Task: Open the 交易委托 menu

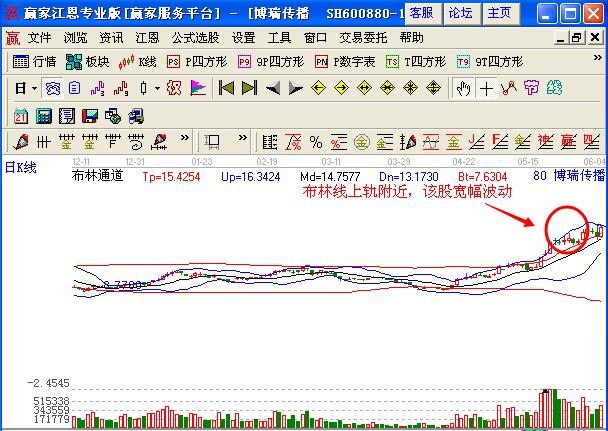Action: tap(365, 38)
